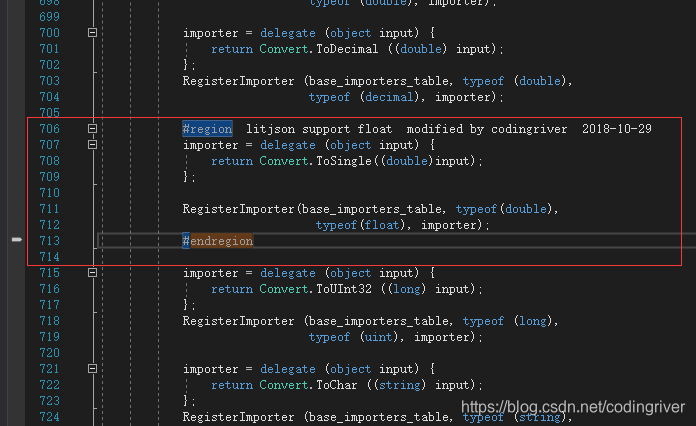Viewport: 696px width, 426px height.
Task: Click codingriver in the region comment
Action: click(529, 129)
